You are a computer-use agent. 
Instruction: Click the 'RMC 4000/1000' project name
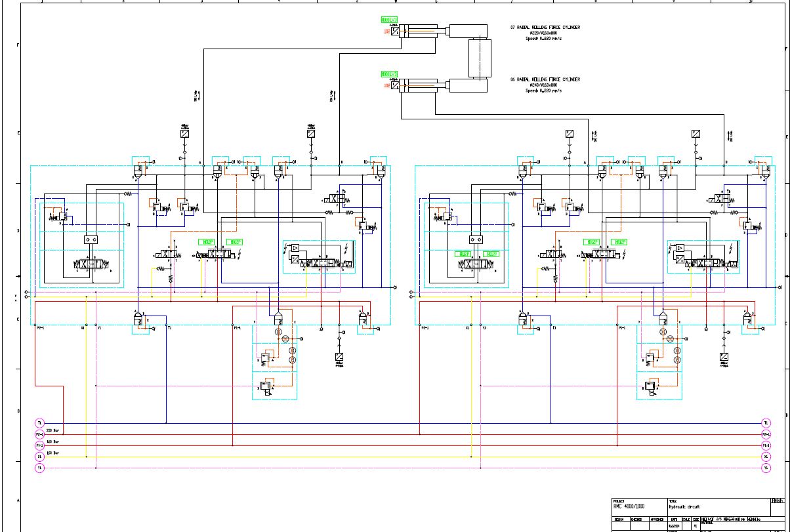tap(630, 506)
